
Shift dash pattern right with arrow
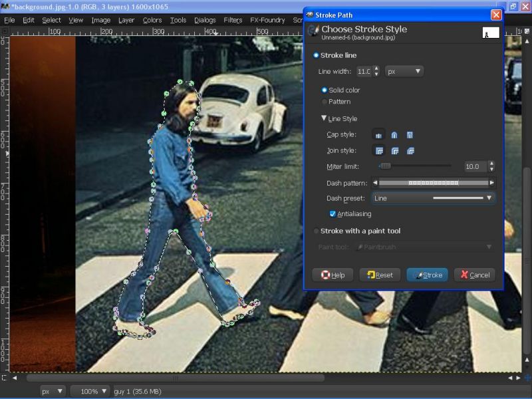tap(491, 183)
